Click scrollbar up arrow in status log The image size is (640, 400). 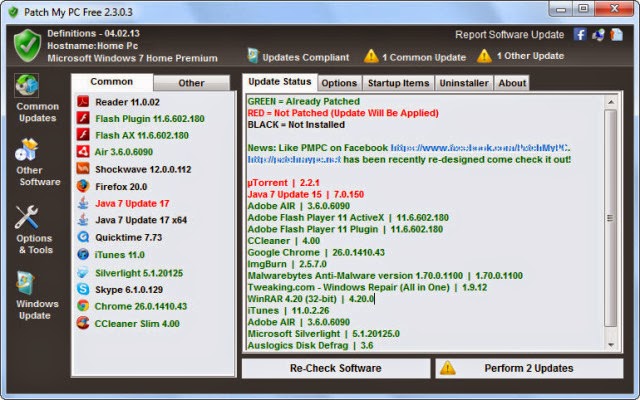point(611,102)
